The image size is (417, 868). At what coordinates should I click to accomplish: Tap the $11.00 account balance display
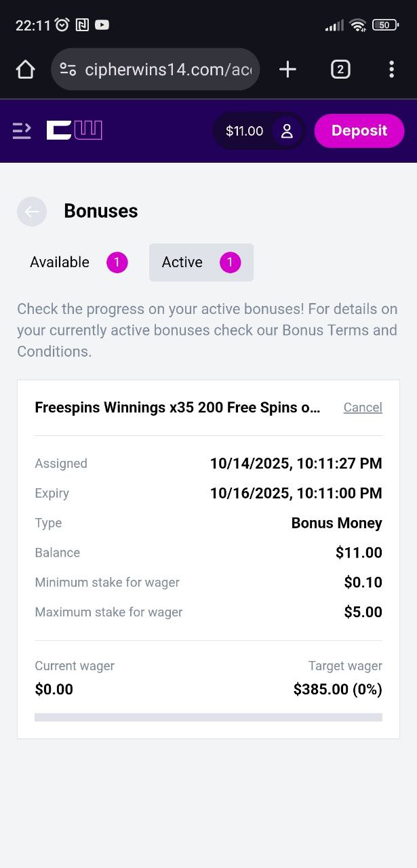click(244, 131)
